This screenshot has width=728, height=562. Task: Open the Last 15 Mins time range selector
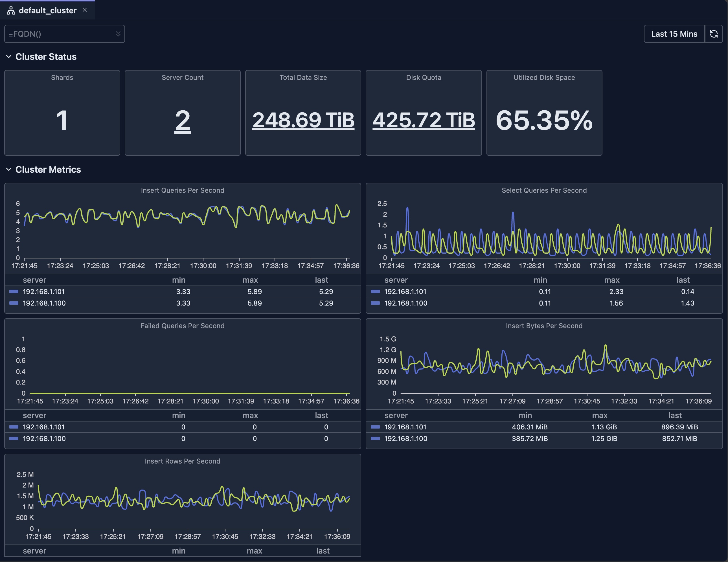[x=674, y=34]
